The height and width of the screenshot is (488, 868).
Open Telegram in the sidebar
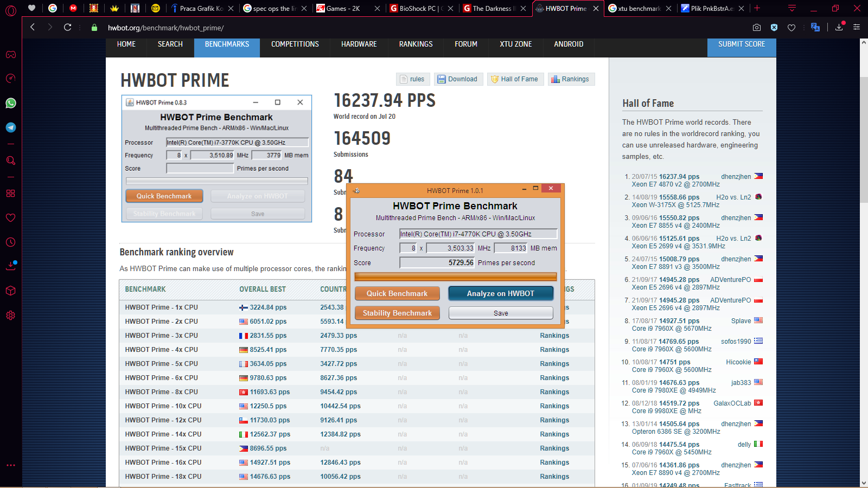pos(11,127)
